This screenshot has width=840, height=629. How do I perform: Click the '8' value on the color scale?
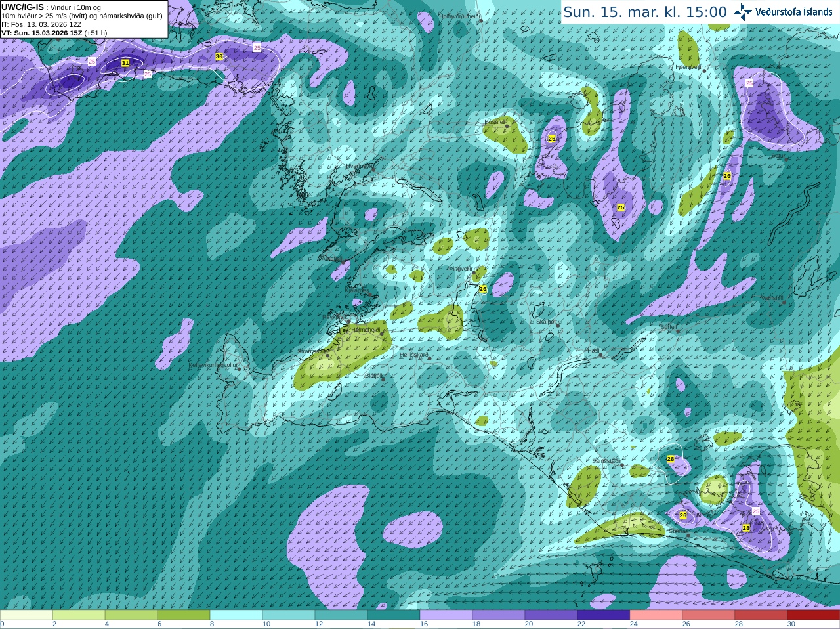pyautogui.click(x=213, y=624)
